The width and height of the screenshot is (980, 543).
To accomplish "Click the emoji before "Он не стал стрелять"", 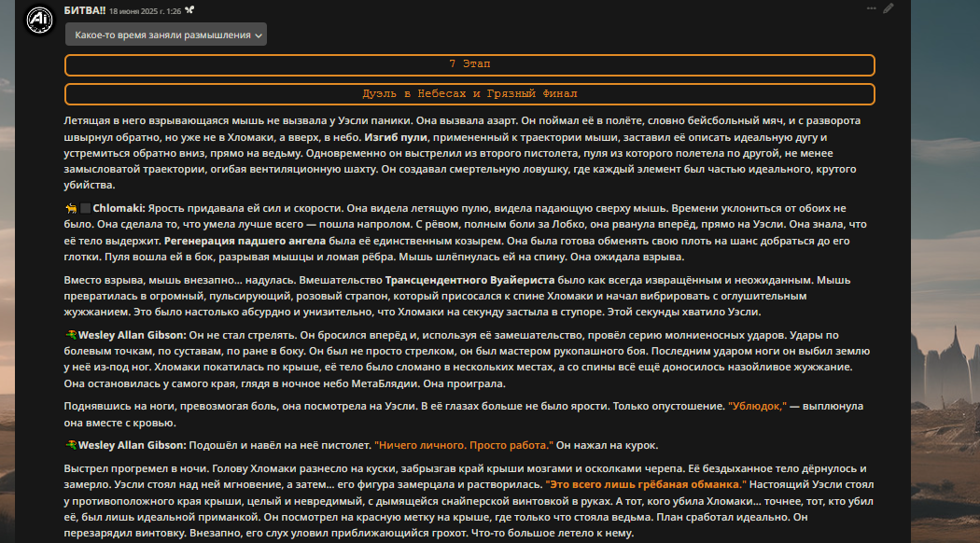I will (71, 336).
